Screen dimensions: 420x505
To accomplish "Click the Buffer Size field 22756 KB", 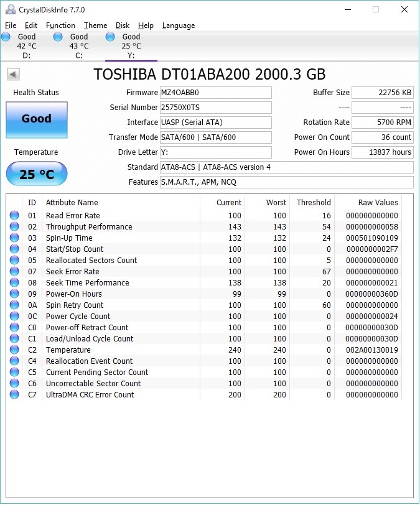I will click(x=382, y=93).
